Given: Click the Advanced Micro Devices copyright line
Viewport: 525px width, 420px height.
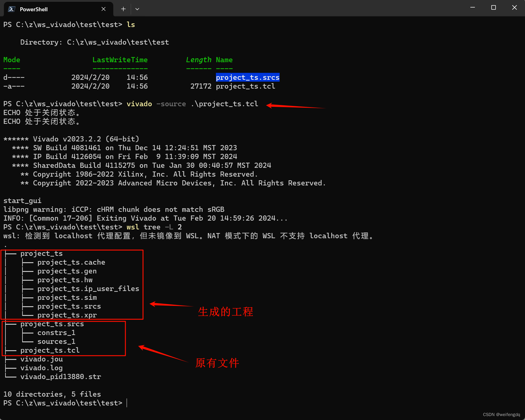Looking at the screenshot, I should pos(173,183).
